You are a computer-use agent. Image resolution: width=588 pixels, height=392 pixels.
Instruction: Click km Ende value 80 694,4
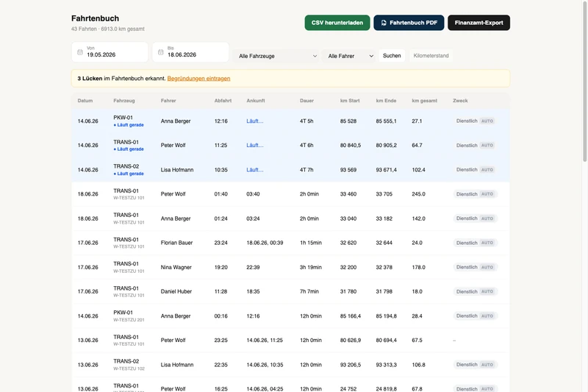point(387,341)
